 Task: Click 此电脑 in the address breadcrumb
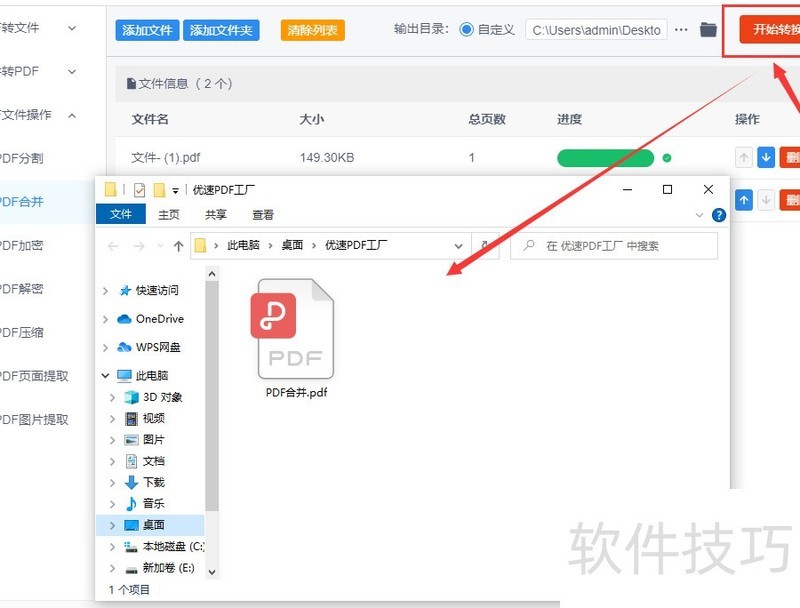coord(243,245)
